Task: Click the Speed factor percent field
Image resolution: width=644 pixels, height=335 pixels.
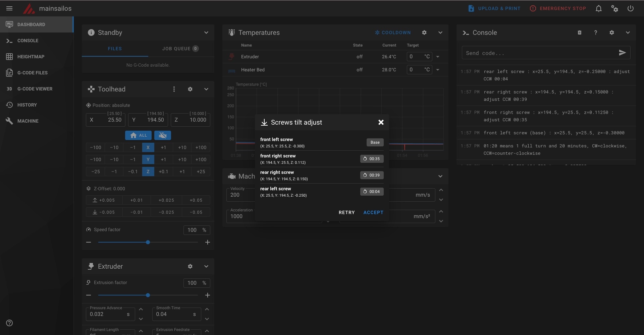Action: (197, 230)
